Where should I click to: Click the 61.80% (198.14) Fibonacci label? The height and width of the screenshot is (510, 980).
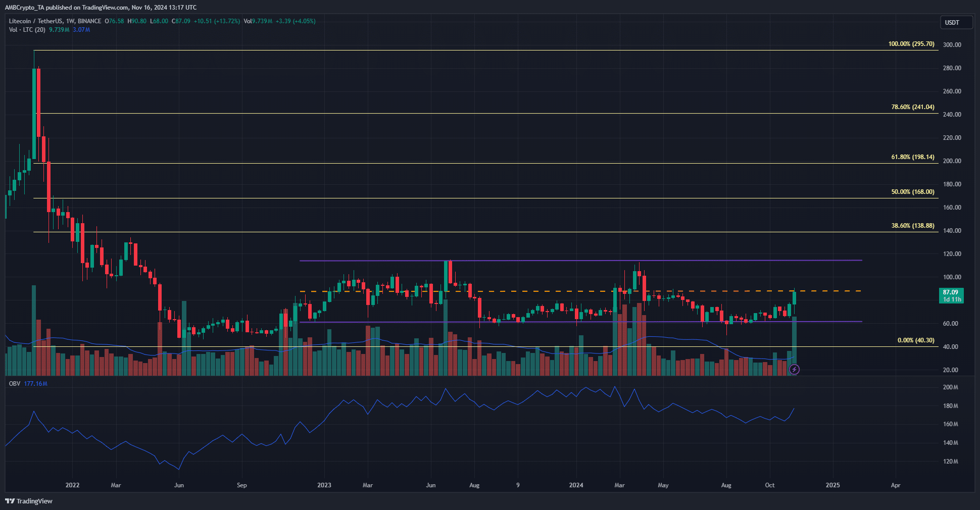(913, 157)
